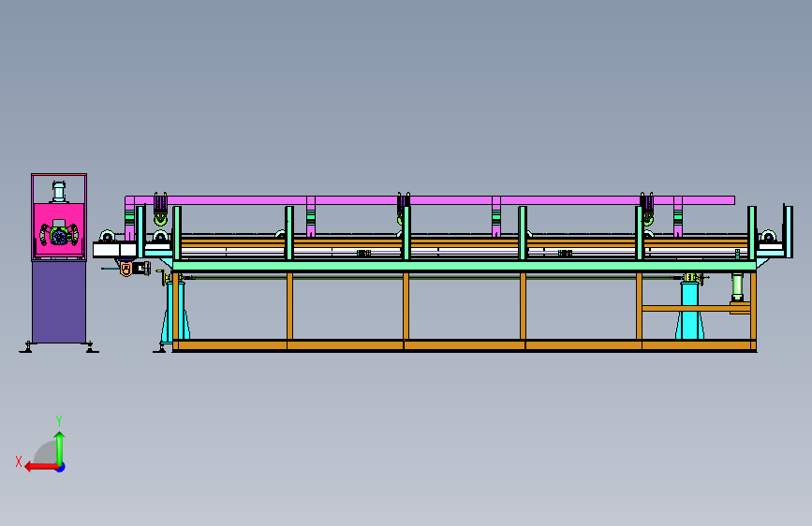Select the pink housing with the cutter head
The height and width of the screenshot is (526, 812).
59,231
